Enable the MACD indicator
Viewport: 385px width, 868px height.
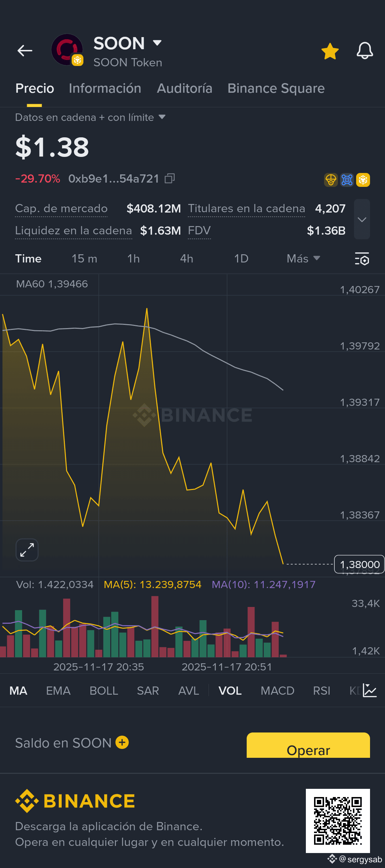click(277, 691)
